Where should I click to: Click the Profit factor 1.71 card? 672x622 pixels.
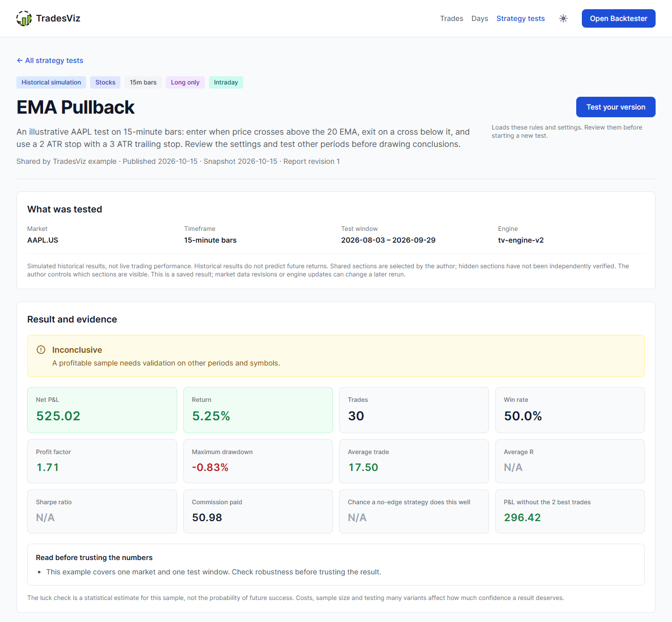(102, 461)
